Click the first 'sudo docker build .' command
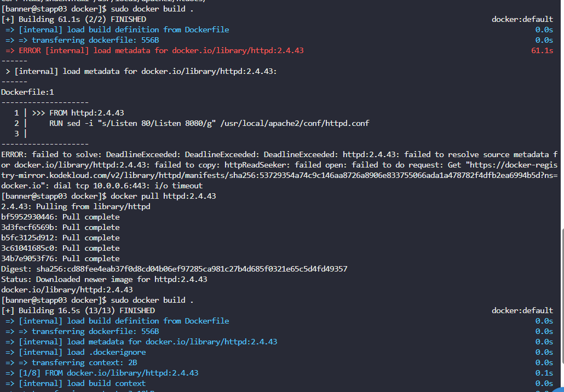564x392 pixels. [x=152, y=9]
